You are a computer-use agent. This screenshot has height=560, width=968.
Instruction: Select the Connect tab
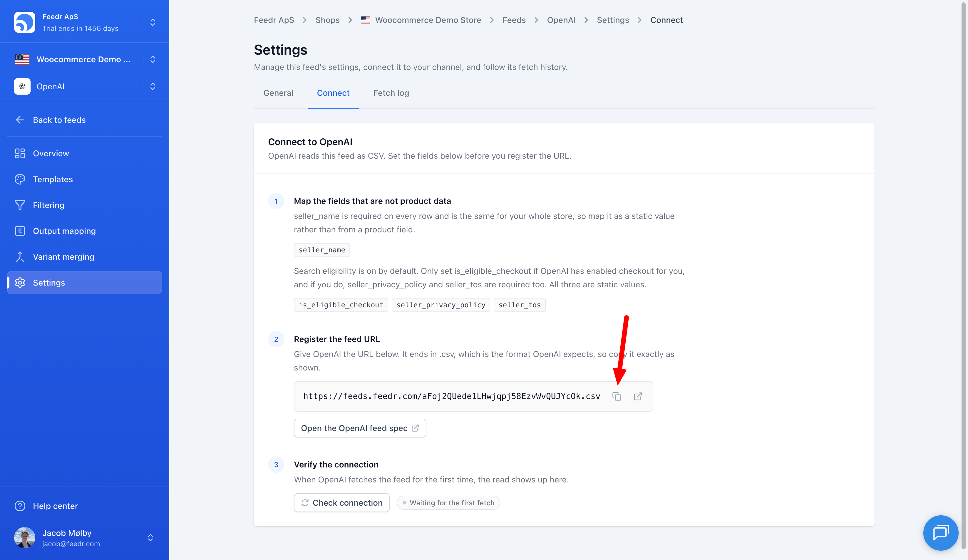click(333, 93)
